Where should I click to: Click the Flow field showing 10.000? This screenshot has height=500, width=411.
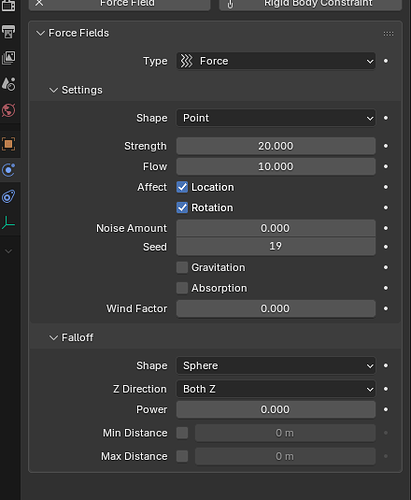(x=276, y=166)
